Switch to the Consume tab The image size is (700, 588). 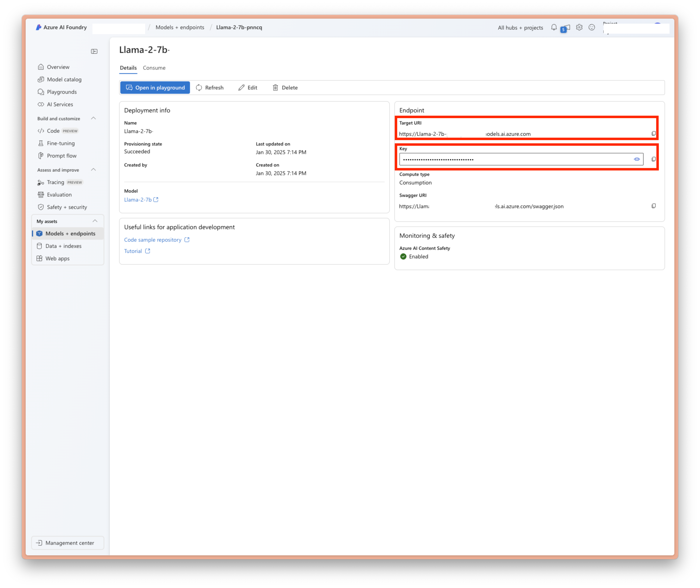click(x=154, y=68)
